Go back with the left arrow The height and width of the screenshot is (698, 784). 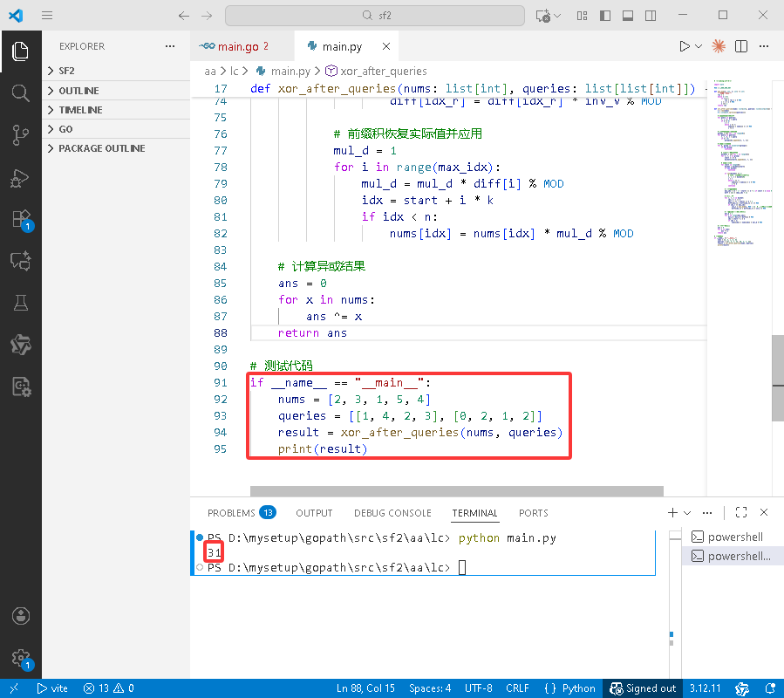click(x=183, y=16)
